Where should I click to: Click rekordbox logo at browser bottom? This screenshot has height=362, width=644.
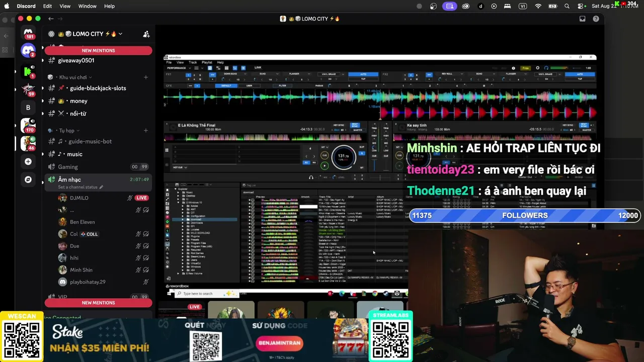tap(177, 286)
